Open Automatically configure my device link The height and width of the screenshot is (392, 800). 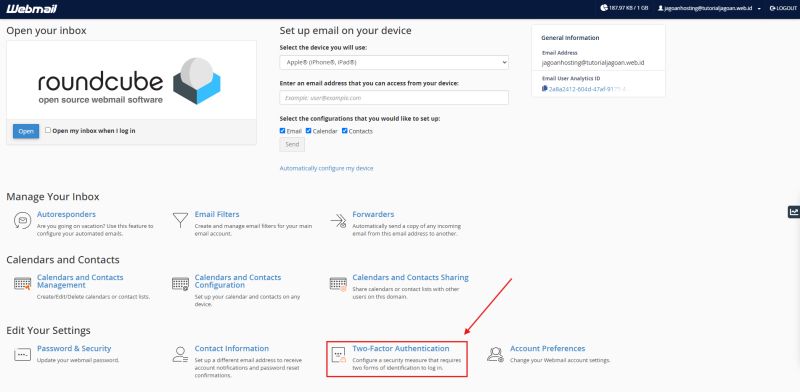[x=326, y=168]
